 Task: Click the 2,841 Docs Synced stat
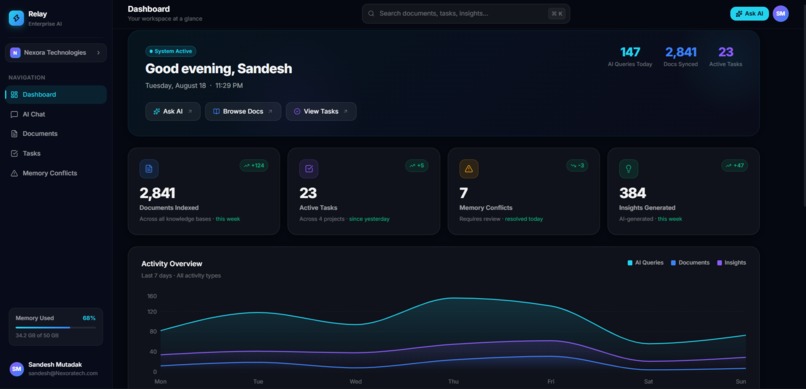pyautogui.click(x=681, y=57)
